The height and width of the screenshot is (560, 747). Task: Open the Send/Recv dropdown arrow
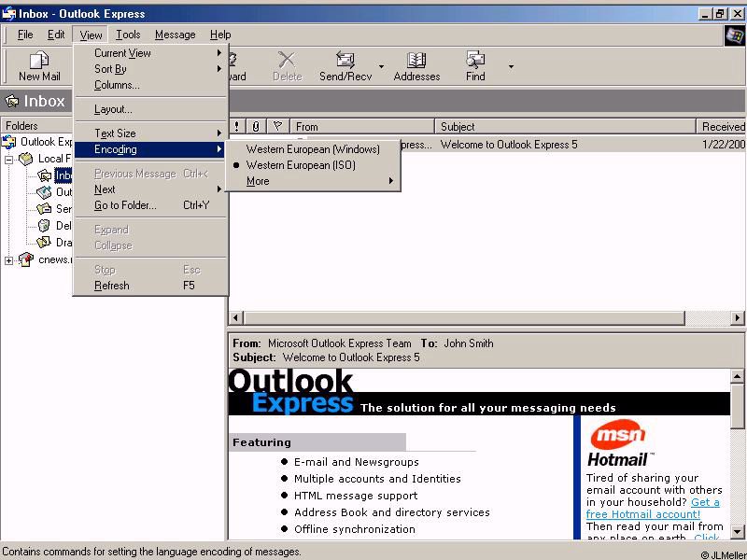tap(381, 66)
